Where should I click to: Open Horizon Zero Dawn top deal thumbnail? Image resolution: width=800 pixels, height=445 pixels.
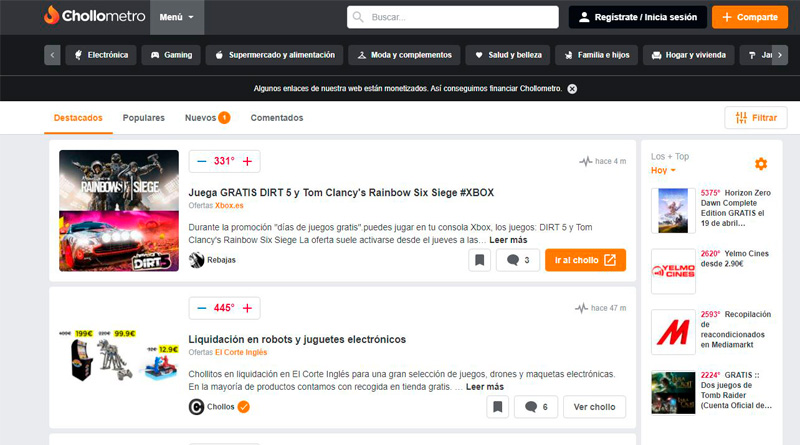[673, 211]
